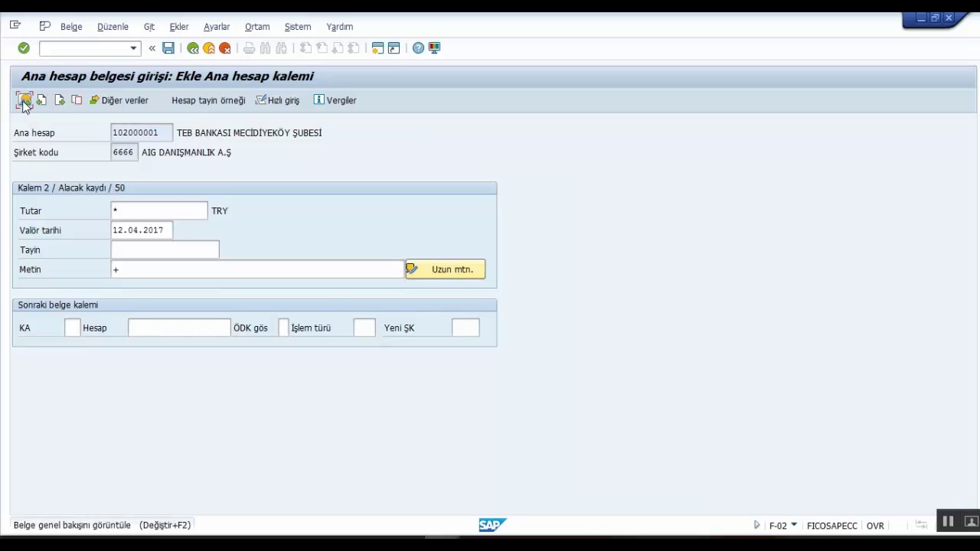The height and width of the screenshot is (551, 980).
Task: Go to next page icon
Action: tap(338, 48)
